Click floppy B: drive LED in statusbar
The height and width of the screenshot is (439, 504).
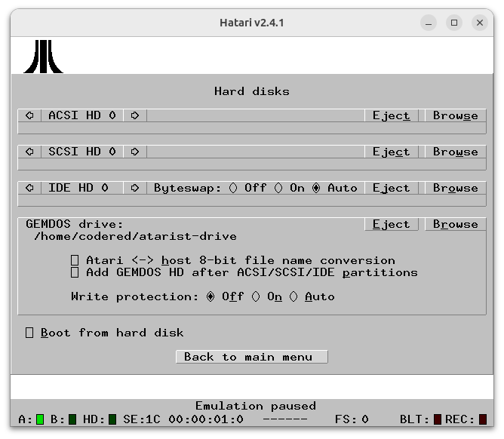[x=72, y=419]
